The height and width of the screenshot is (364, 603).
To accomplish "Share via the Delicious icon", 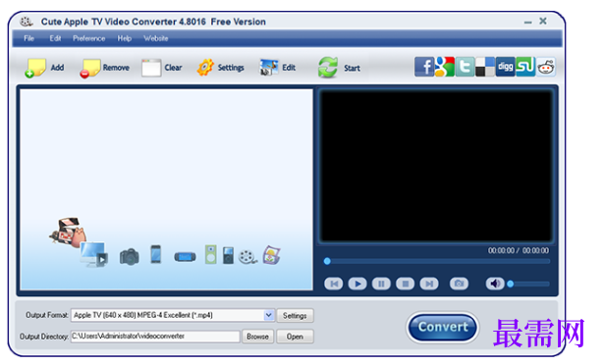I will [x=485, y=67].
